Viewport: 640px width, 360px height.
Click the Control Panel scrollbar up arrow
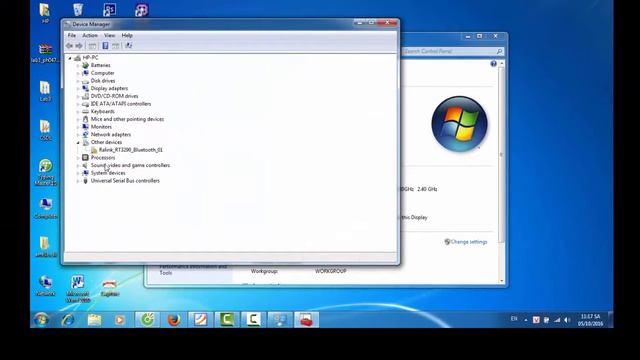point(502,64)
